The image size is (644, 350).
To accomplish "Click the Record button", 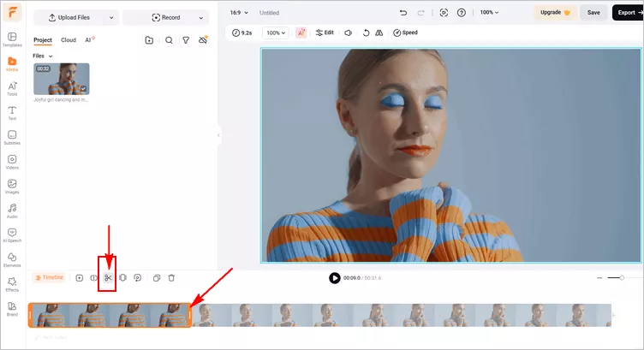I will click(x=166, y=18).
